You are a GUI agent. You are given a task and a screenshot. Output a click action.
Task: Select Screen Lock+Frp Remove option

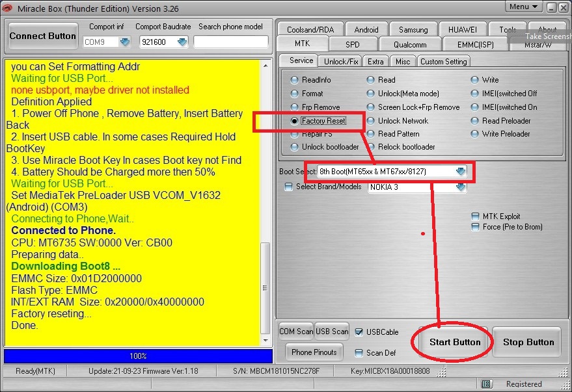coord(371,107)
